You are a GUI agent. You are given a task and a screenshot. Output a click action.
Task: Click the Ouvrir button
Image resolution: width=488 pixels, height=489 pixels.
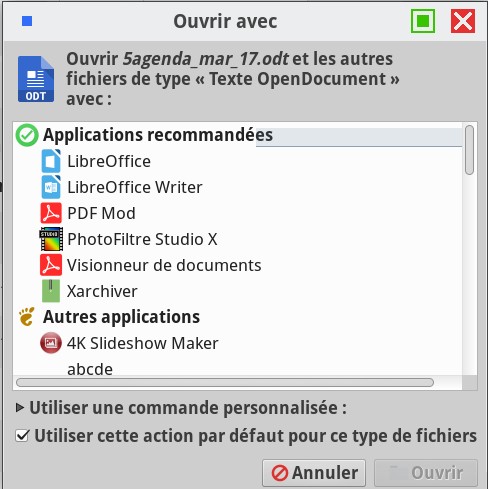(426, 473)
